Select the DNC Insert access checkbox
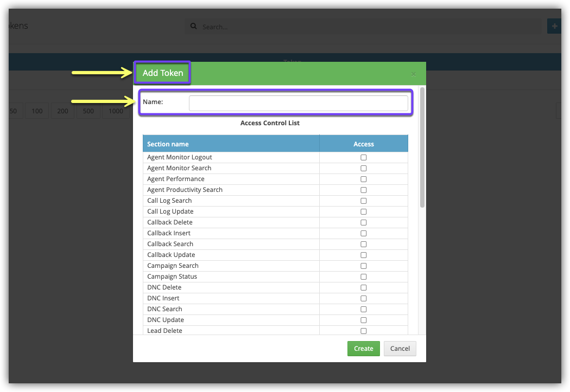 [364, 298]
